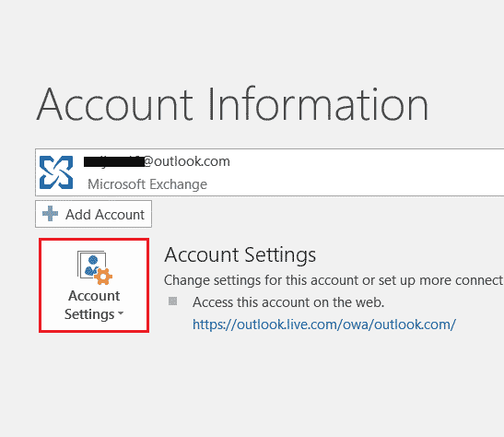The image size is (504, 437).
Task: Click the Add Account button
Action: 94,214
